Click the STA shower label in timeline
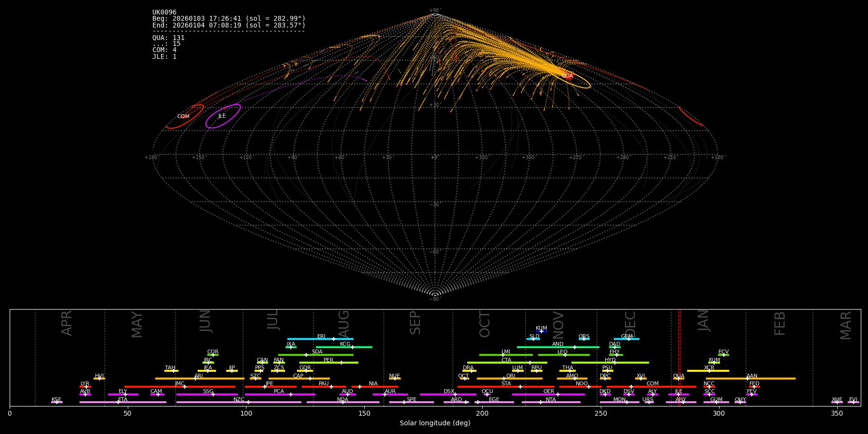 click(506, 383)
